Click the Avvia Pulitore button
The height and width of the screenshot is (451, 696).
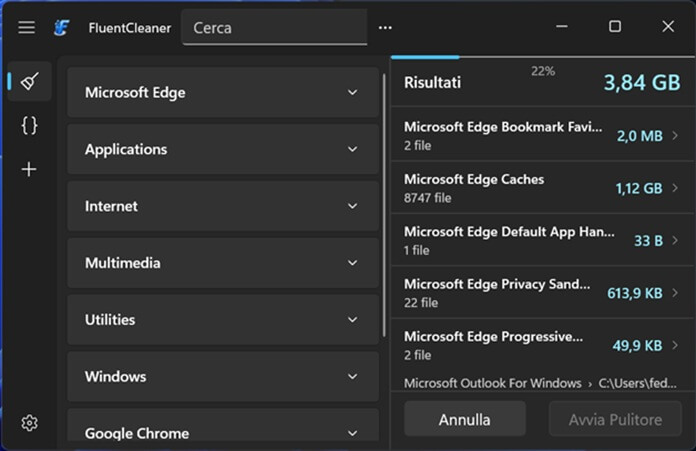click(x=615, y=419)
